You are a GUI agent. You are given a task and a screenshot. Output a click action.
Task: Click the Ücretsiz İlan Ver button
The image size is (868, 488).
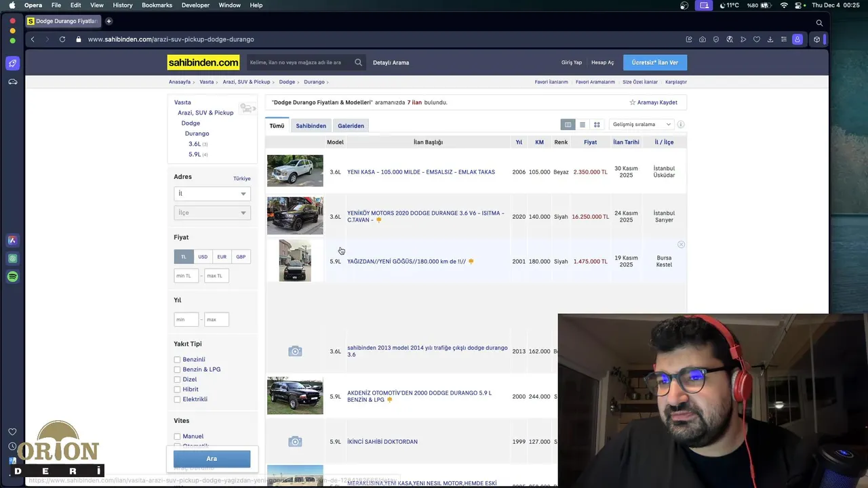pos(655,62)
